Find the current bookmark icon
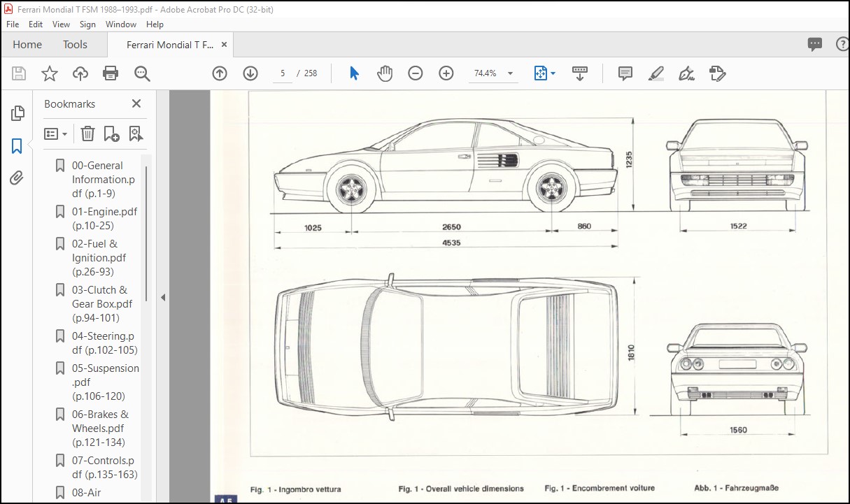Screen dimensions: 850x504 (x=136, y=134)
